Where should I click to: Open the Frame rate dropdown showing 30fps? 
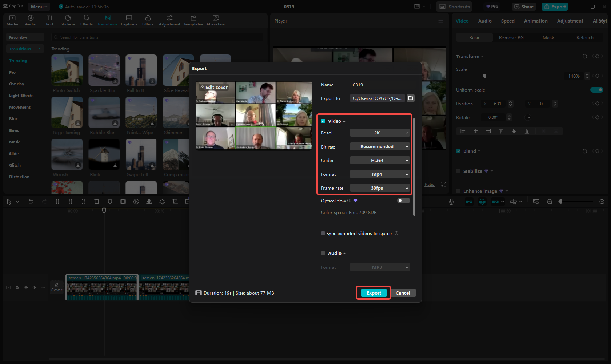pos(380,188)
